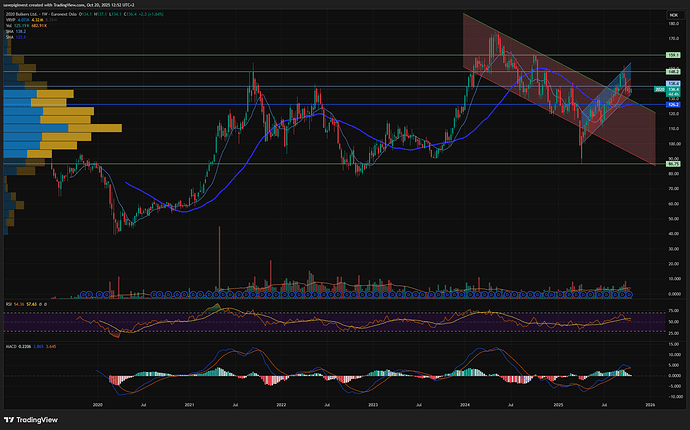Select the Vol indicator legend
This screenshot has height=430, width=690.
[x=7, y=28]
